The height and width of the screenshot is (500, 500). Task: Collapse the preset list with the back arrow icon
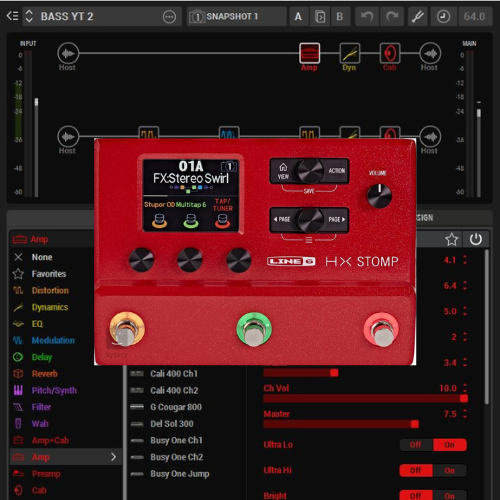click(12, 16)
